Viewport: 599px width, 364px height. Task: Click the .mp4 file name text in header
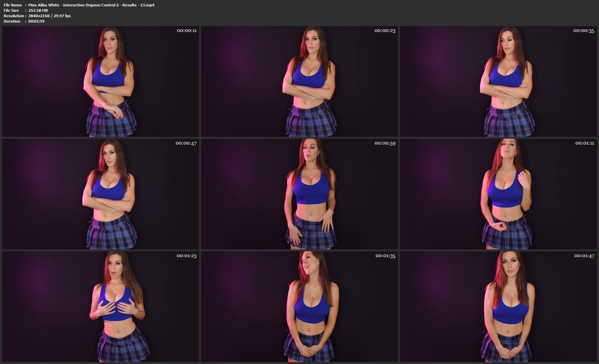point(91,5)
